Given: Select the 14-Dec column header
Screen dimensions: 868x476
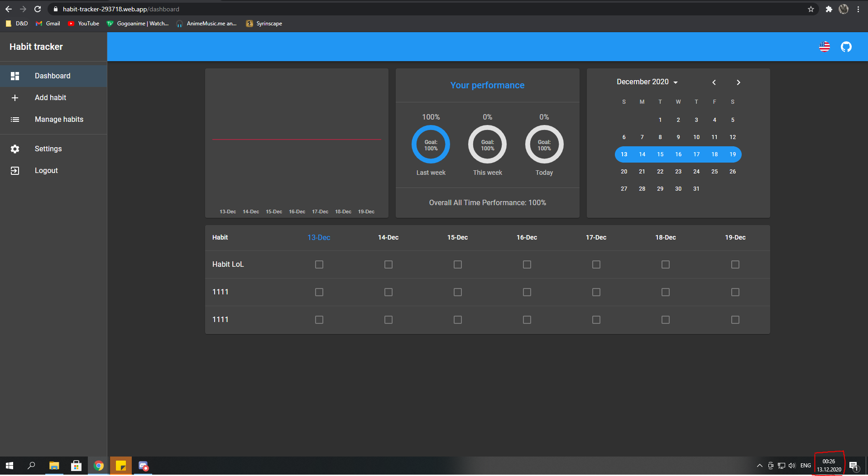Looking at the screenshot, I should [388, 237].
